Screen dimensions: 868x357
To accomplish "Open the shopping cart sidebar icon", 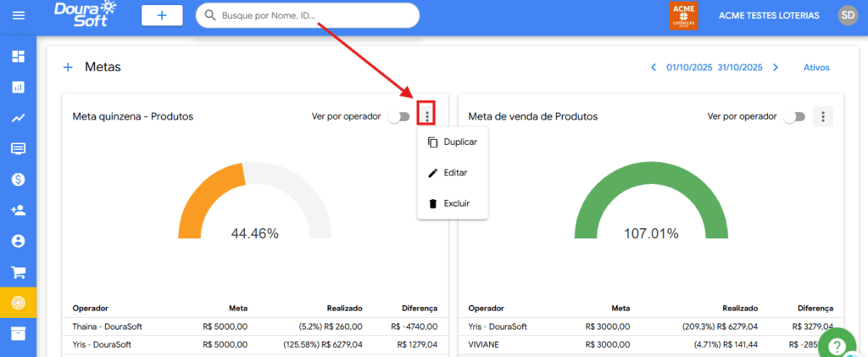I will [x=18, y=272].
